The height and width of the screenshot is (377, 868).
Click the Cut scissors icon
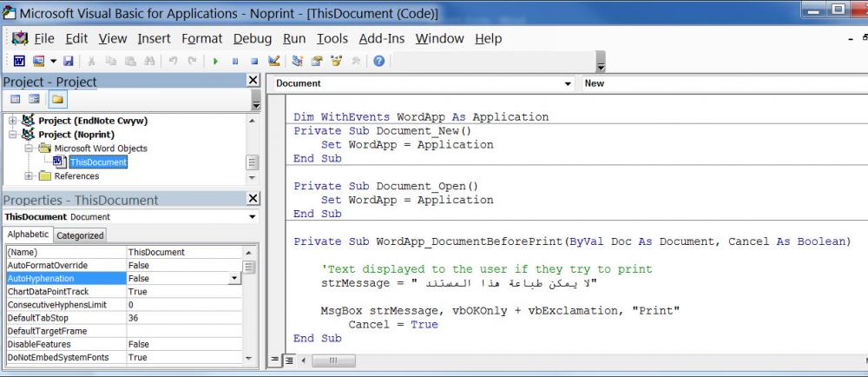[92, 61]
